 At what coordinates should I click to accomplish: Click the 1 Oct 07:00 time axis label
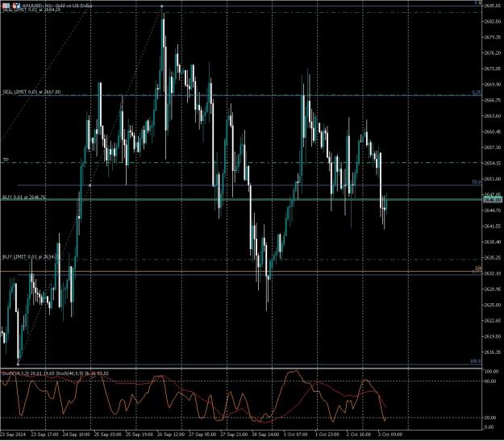pyautogui.click(x=296, y=435)
